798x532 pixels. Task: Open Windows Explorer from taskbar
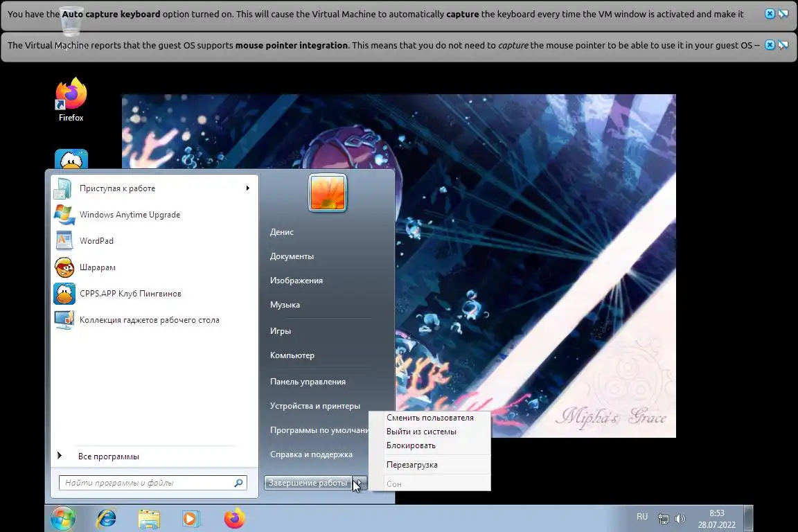click(x=149, y=519)
